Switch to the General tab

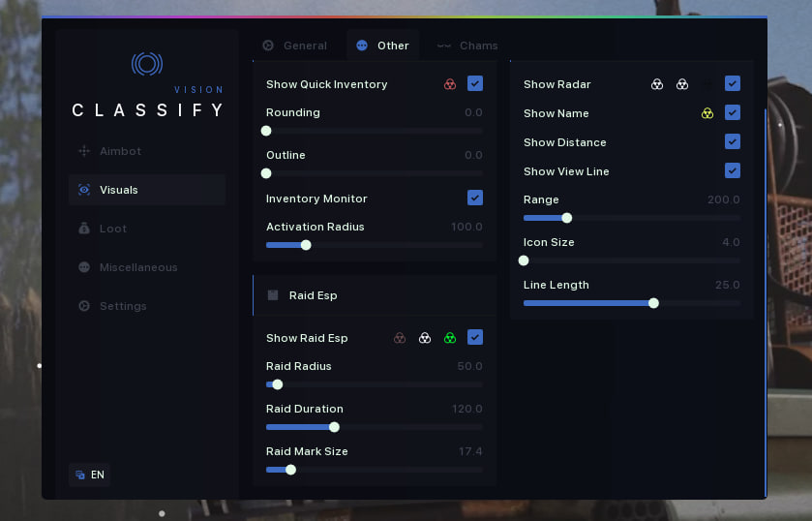coord(294,46)
